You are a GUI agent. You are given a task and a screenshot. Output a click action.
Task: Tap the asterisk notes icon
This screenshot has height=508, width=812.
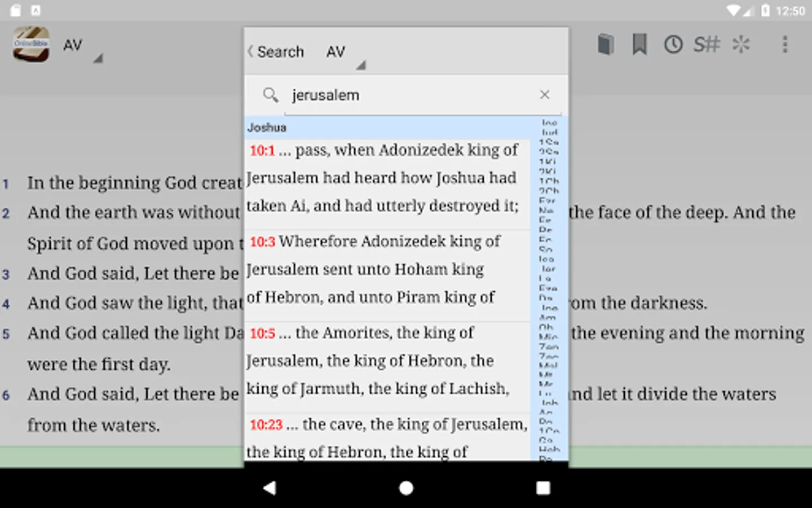[741, 44]
